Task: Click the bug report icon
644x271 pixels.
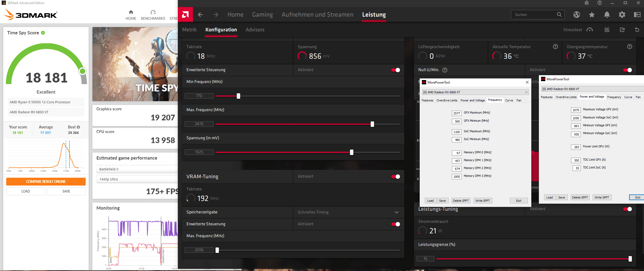Action: pyautogui.click(x=587, y=3)
